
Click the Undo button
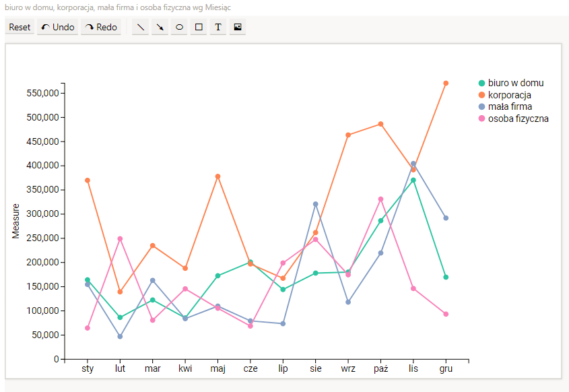coord(57,28)
